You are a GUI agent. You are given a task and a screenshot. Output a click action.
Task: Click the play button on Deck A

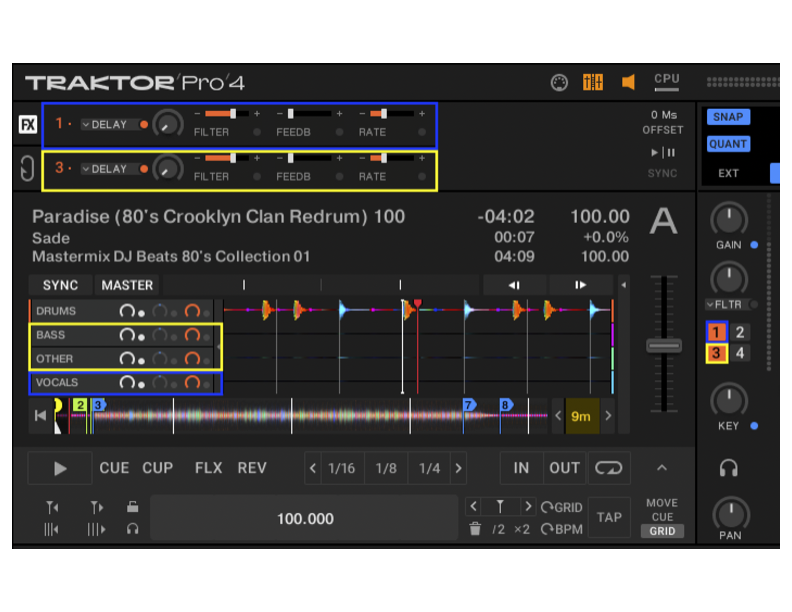60,469
